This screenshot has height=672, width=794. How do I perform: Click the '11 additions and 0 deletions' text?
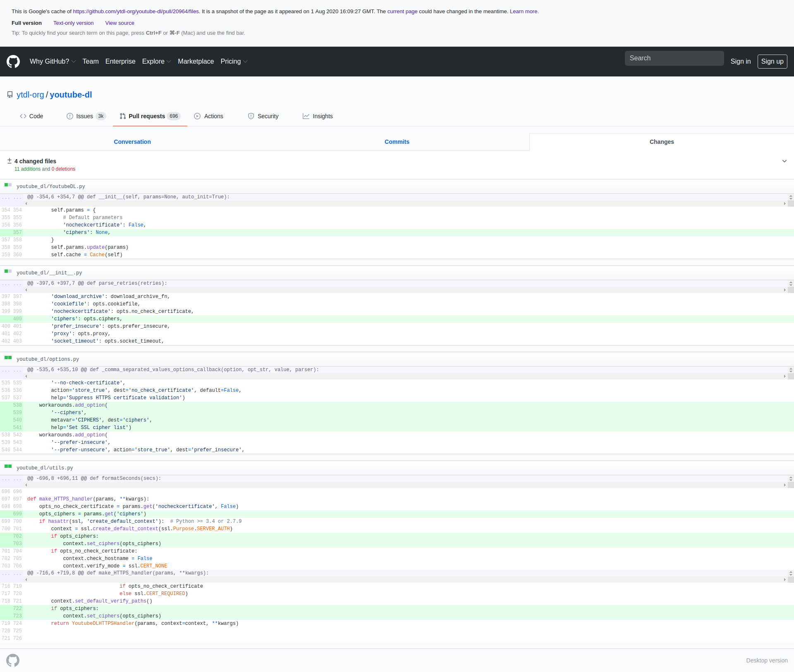pos(45,169)
